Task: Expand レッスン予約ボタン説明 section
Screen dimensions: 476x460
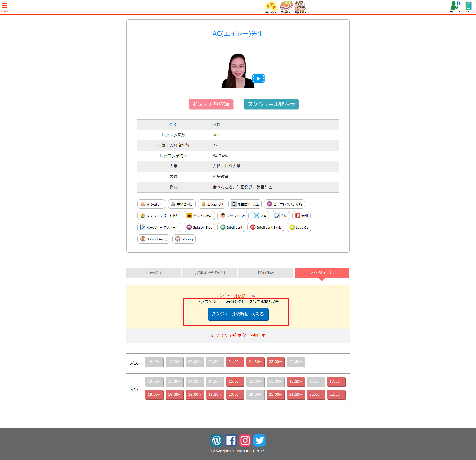Action: coord(238,335)
